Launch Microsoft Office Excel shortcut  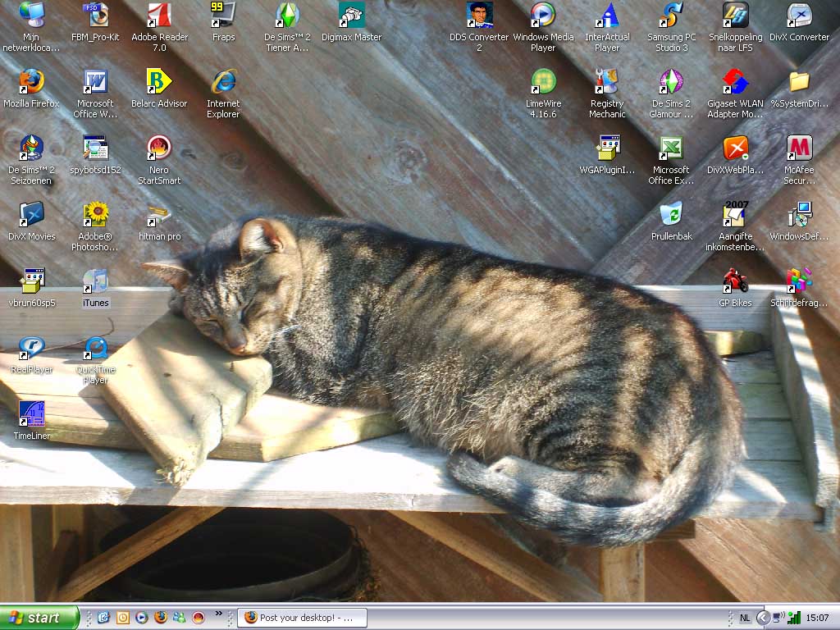click(x=671, y=160)
